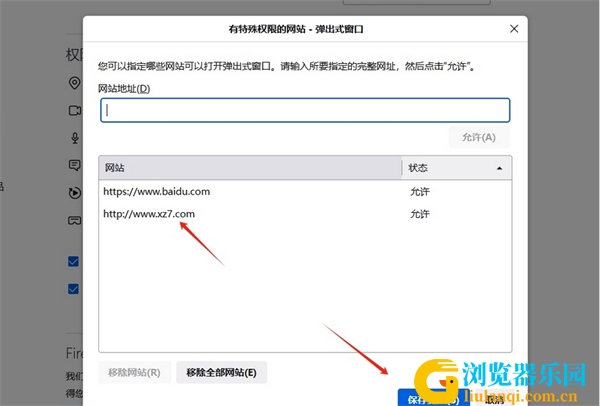Sort by the 状态 column header

pyautogui.click(x=456, y=168)
